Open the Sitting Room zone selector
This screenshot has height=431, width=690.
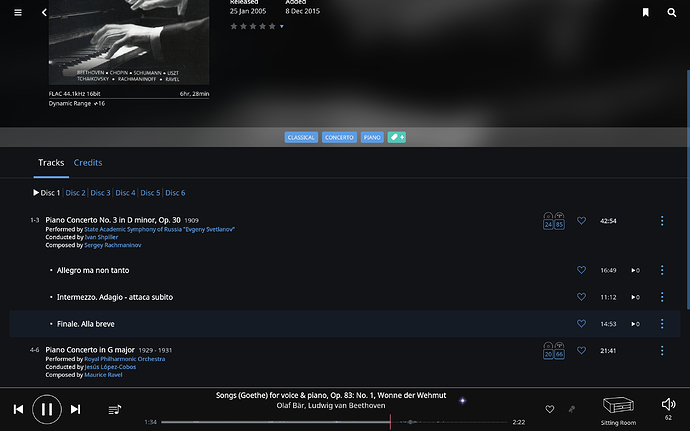pos(618,410)
